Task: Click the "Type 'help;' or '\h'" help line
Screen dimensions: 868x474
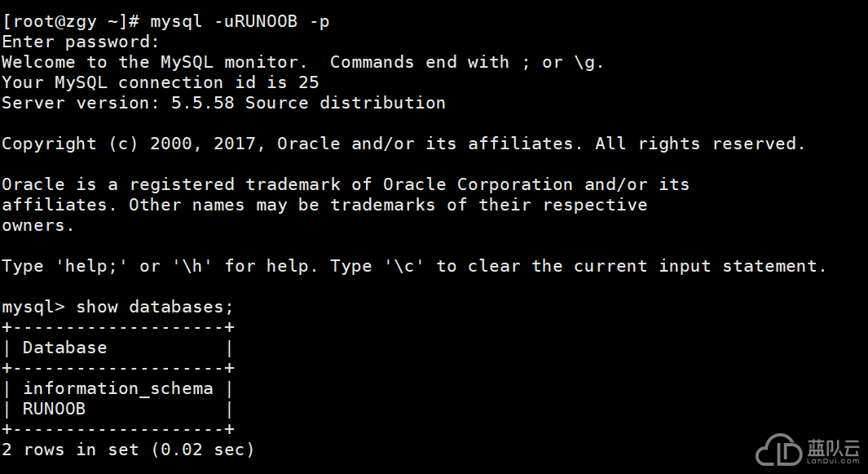Action: (x=413, y=266)
